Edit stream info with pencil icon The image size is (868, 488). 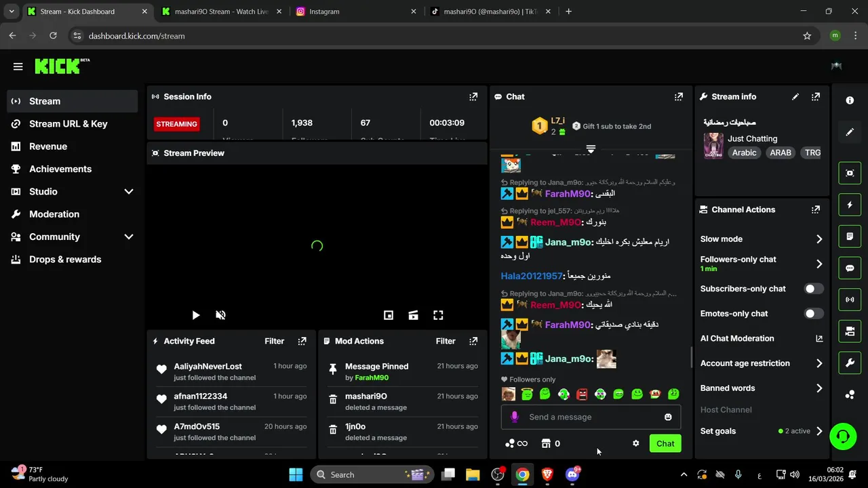click(x=795, y=97)
